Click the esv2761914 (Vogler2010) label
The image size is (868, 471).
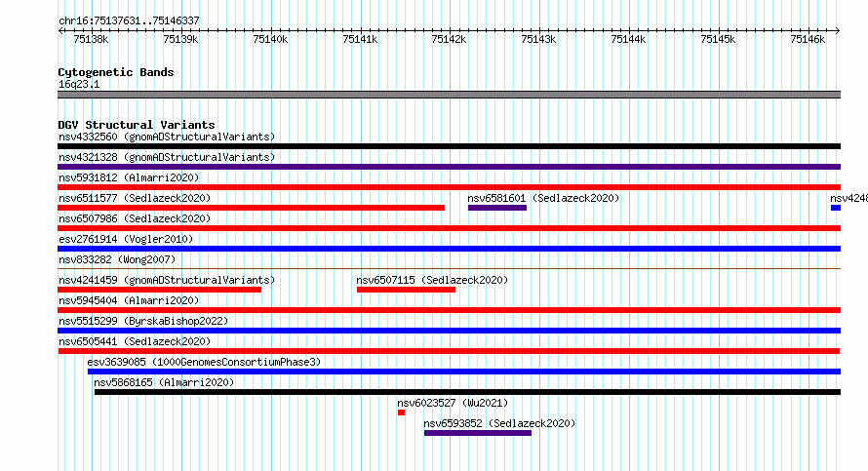(x=126, y=239)
